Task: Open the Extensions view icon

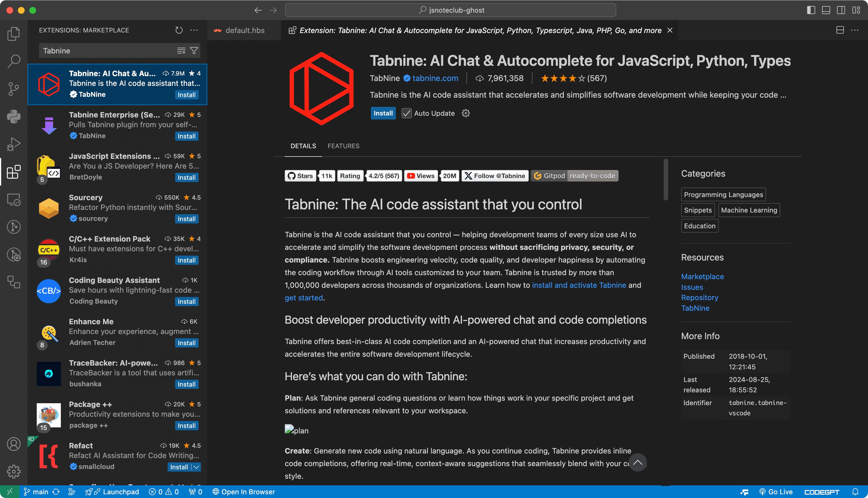Action: pos(14,172)
